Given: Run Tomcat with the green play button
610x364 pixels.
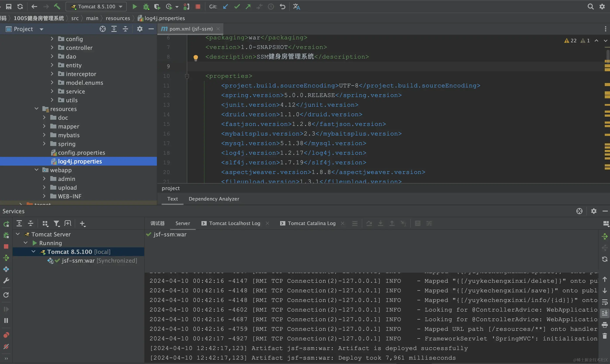Looking at the screenshot, I should click(x=134, y=7).
